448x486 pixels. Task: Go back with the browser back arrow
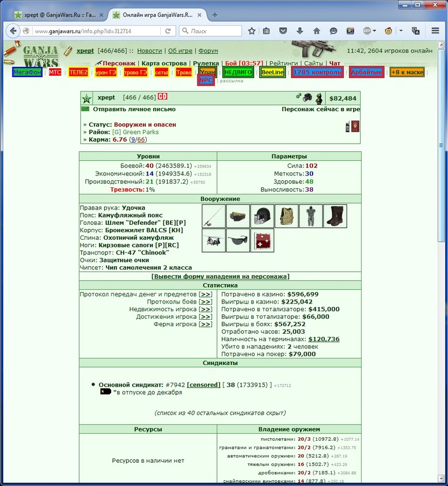click(13, 31)
